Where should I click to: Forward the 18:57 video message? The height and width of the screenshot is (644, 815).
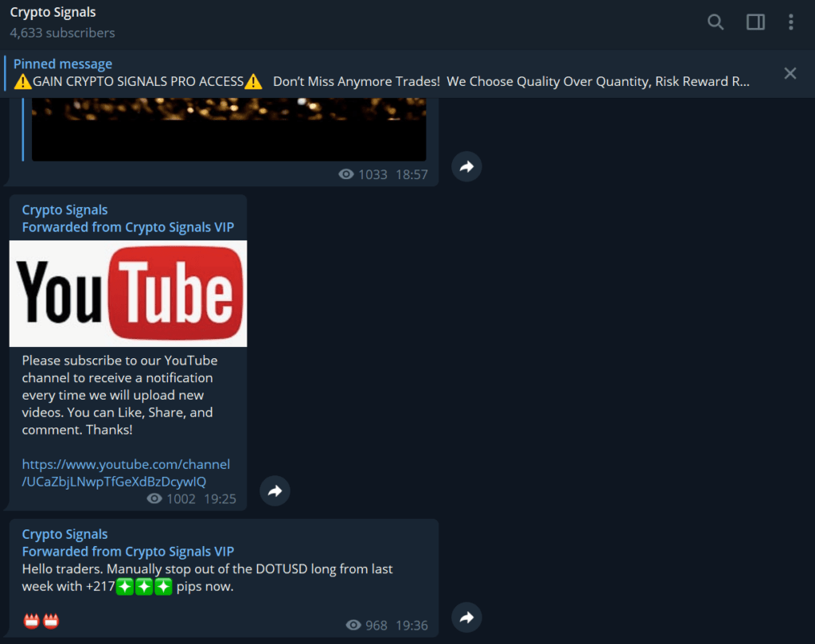tap(466, 166)
